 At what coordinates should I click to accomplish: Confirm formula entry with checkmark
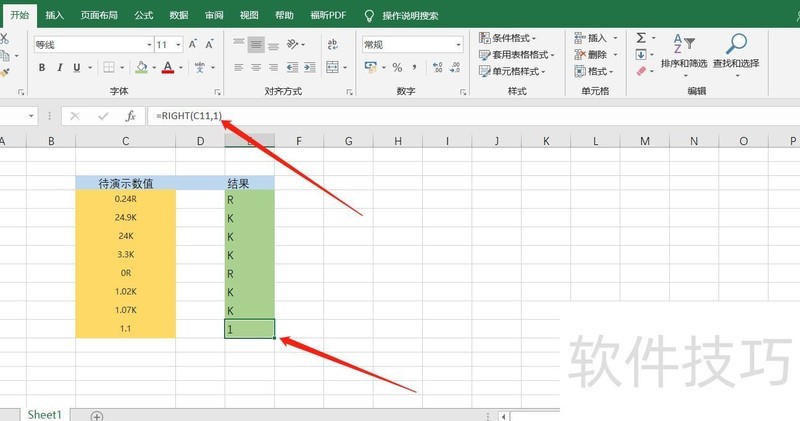click(103, 116)
